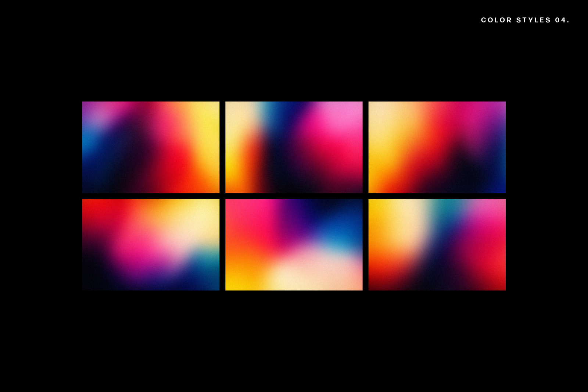Select the bottom-middle pink-blue-cream gradient thumbnail

[294, 245]
